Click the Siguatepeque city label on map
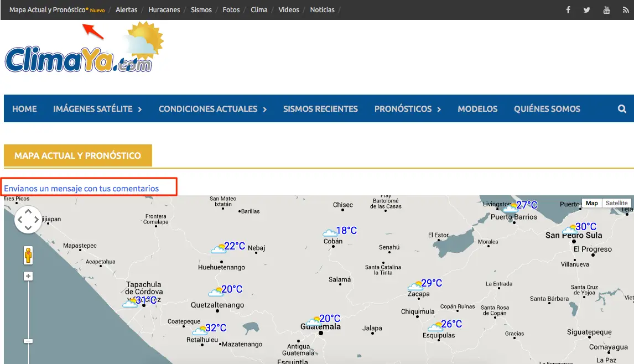The width and height of the screenshot is (634, 364). pos(589,332)
